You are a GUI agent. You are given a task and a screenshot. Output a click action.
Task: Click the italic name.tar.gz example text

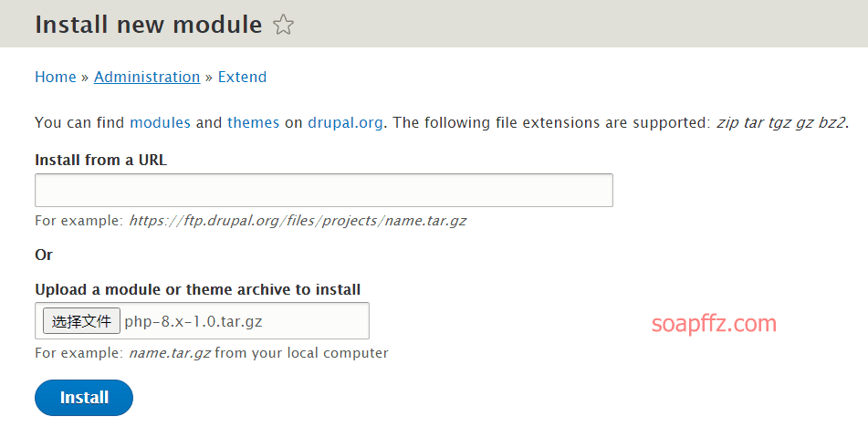[x=170, y=353]
